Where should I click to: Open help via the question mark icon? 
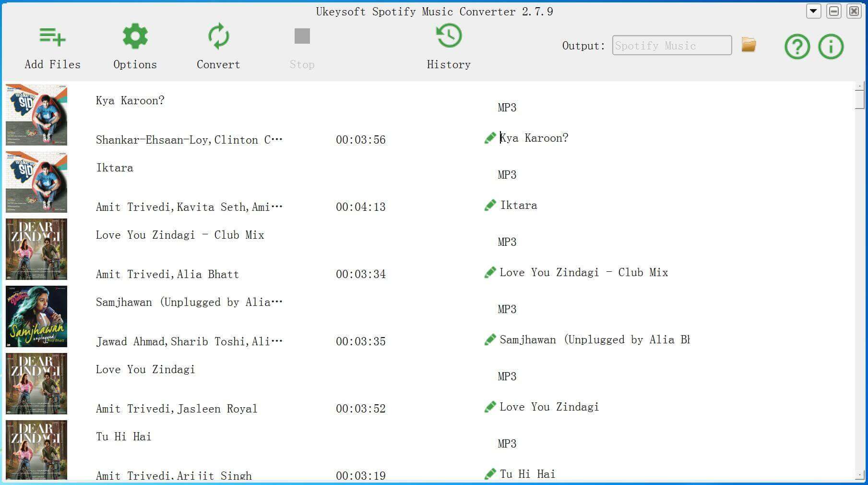(797, 47)
